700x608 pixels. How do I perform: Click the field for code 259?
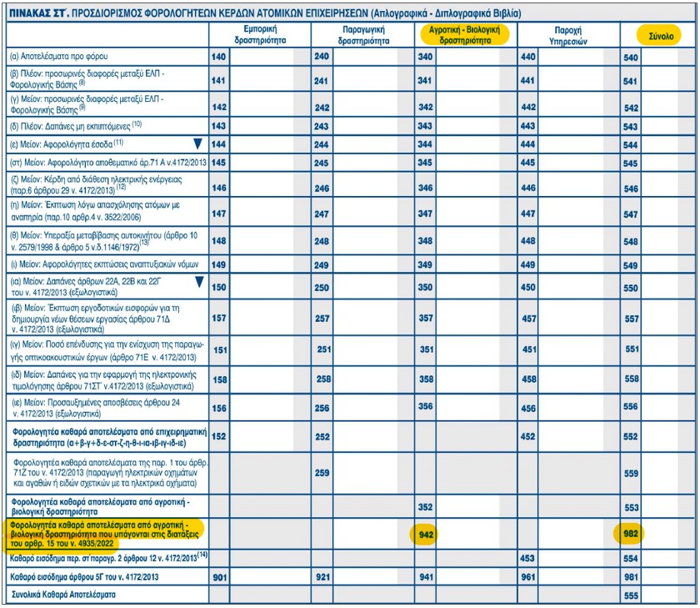click(x=364, y=473)
